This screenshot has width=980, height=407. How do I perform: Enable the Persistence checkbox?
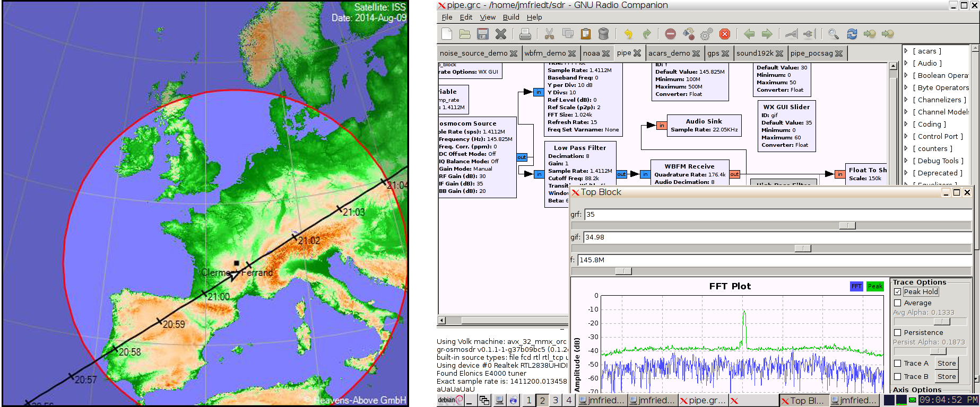coord(898,332)
